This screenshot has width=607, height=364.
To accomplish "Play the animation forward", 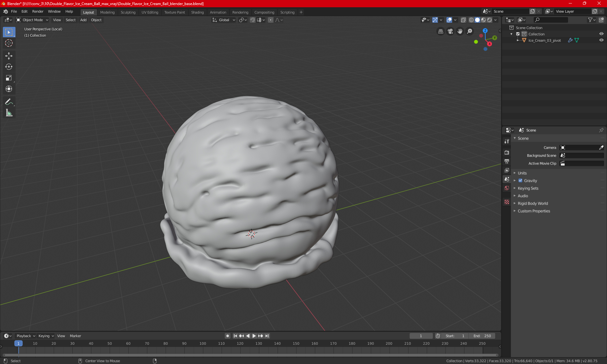I will click(254, 336).
